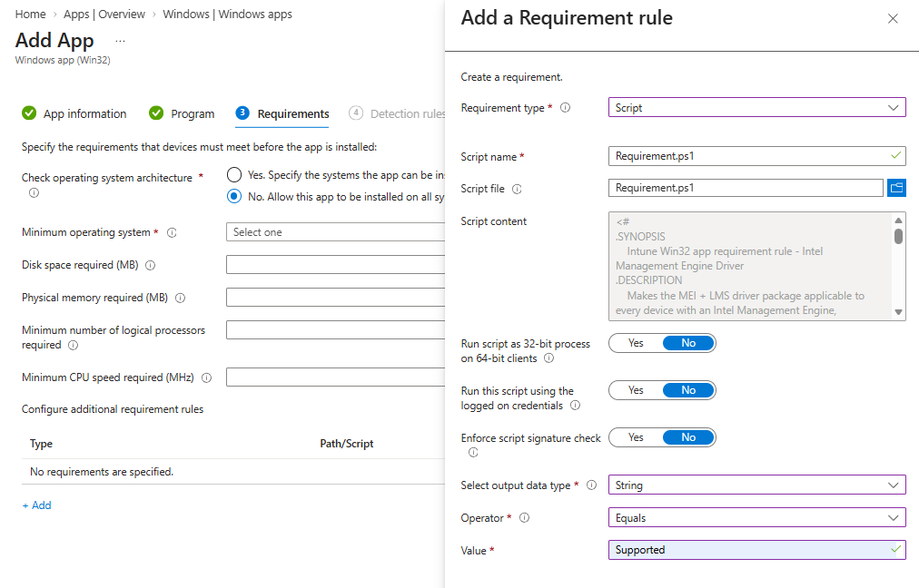
Task: Click the logical processors required input field
Action: 335,329
